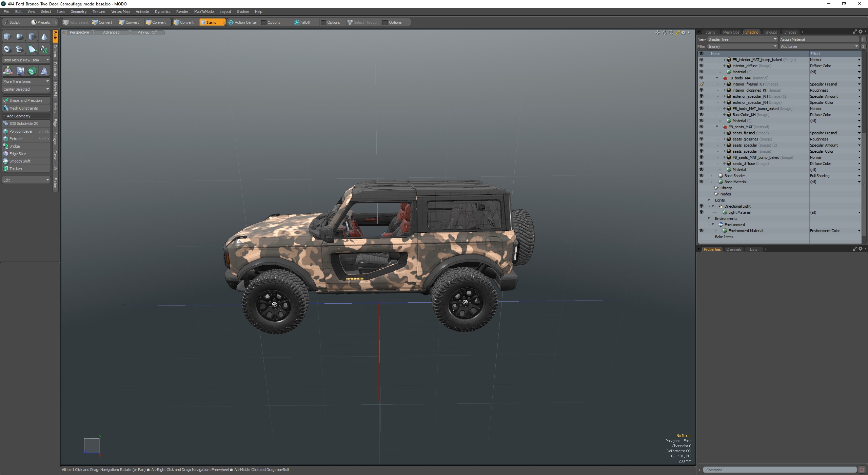Click the Bridge tool

click(26, 146)
